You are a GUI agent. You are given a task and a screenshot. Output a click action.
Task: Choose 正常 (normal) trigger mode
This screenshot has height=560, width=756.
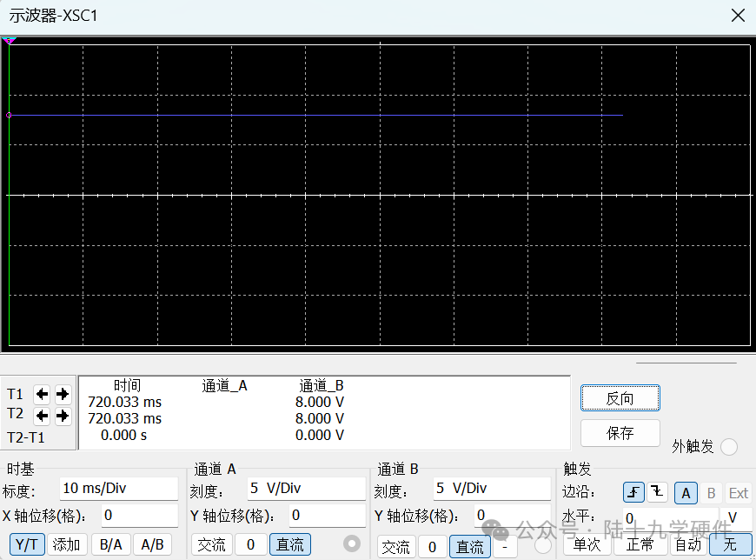(x=640, y=544)
